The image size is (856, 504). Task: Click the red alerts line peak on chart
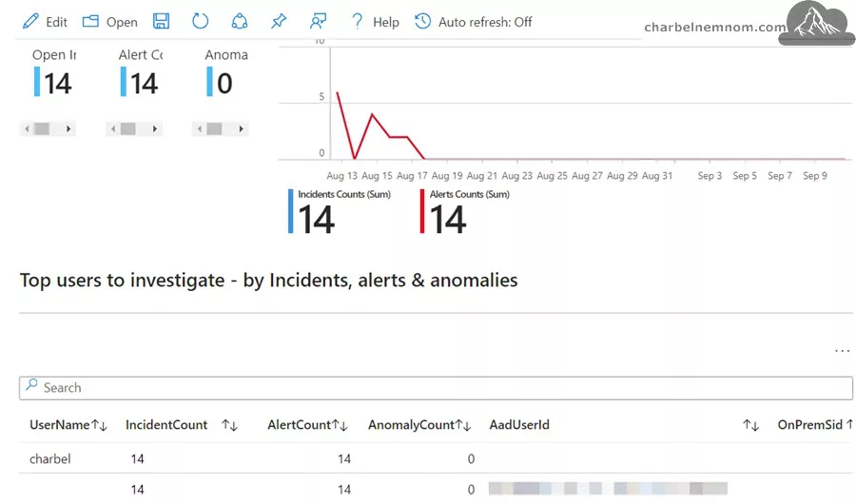[338, 93]
